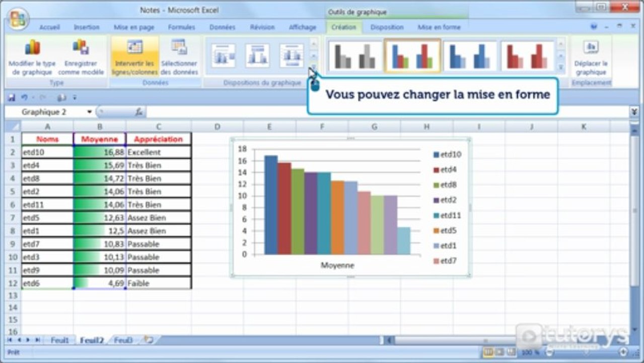Select column A header

pyautogui.click(x=47, y=127)
